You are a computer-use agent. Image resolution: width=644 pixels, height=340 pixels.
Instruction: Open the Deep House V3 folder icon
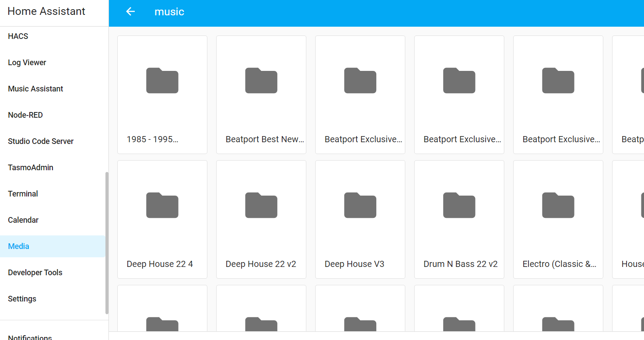(x=360, y=205)
